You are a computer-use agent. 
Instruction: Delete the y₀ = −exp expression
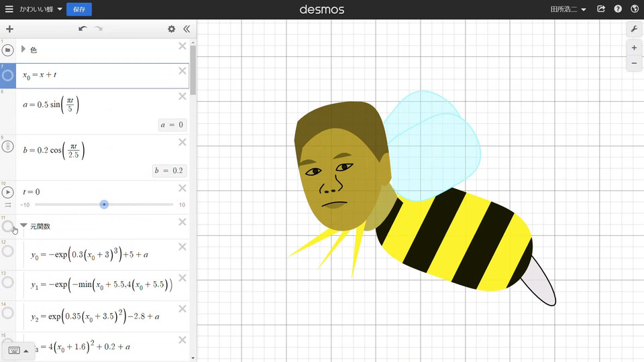tap(182, 247)
